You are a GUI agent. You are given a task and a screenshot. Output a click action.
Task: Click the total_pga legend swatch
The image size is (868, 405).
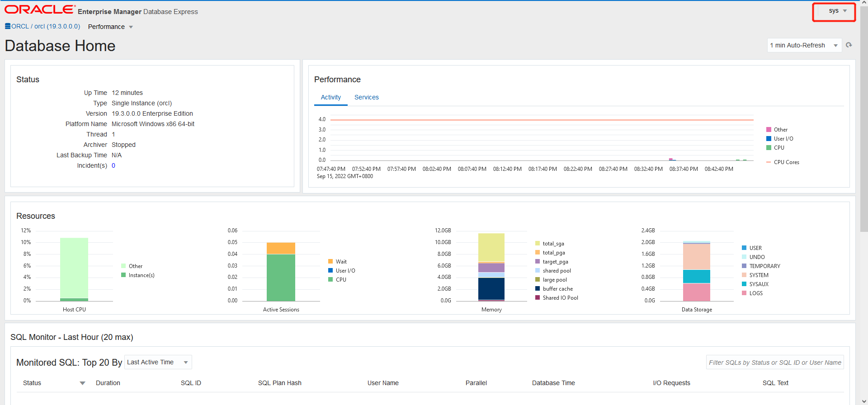(538, 253)
